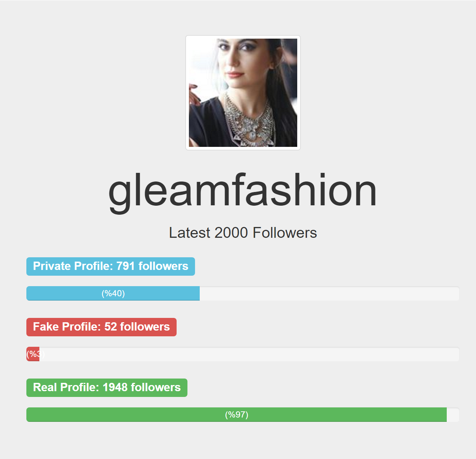
Task: Click the (%40) percentage text
Action: tap(113, 293)
